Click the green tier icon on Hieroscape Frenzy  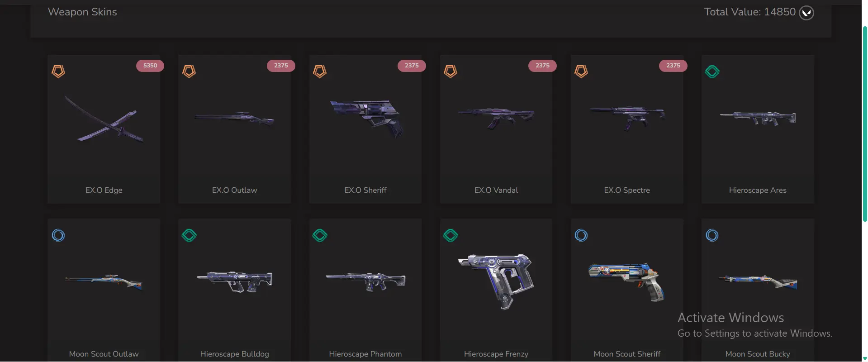click(x=451, y=235)
